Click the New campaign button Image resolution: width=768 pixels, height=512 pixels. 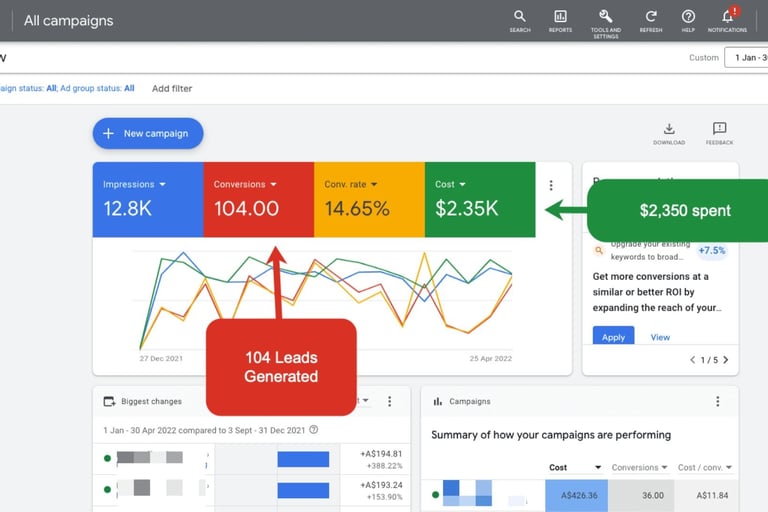click(148, 133)
